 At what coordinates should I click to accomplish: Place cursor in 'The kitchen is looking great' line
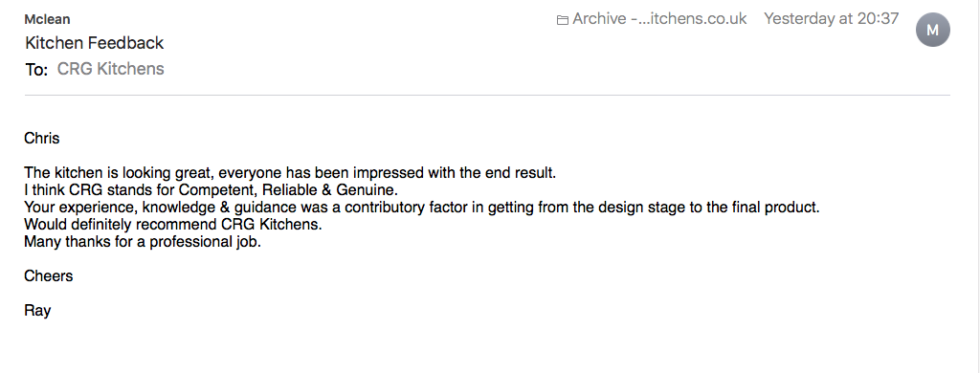coord(290,172)
